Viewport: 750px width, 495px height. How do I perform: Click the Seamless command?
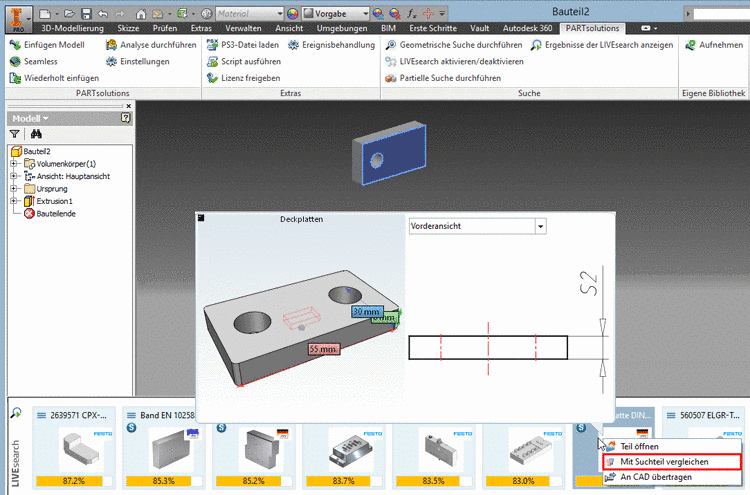coord(33,62)
